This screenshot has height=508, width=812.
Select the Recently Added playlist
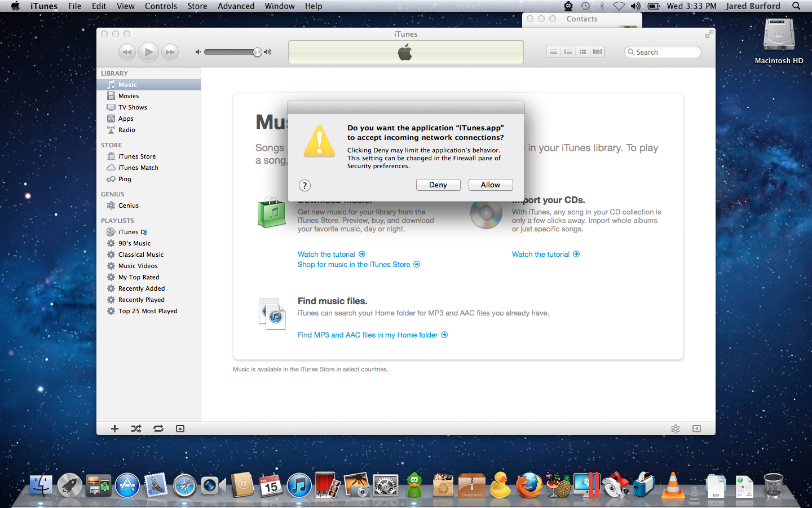148,288
